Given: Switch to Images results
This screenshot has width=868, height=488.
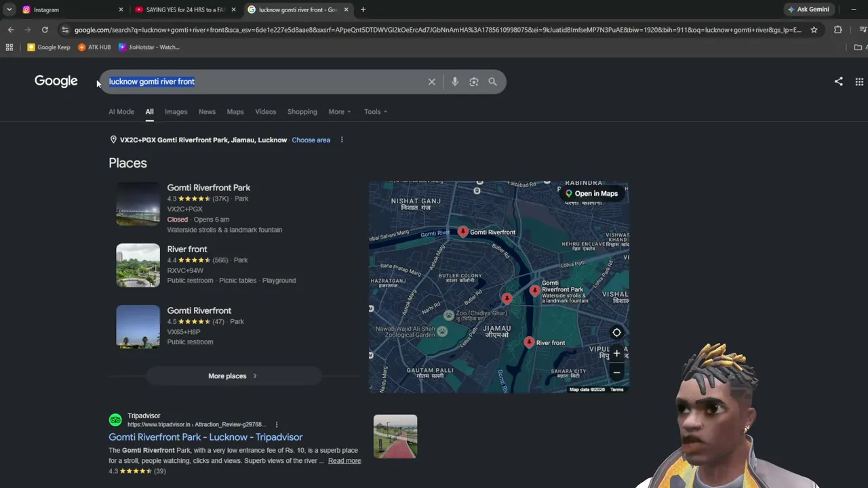Looking at the screenshot, I should click(176, 112).
